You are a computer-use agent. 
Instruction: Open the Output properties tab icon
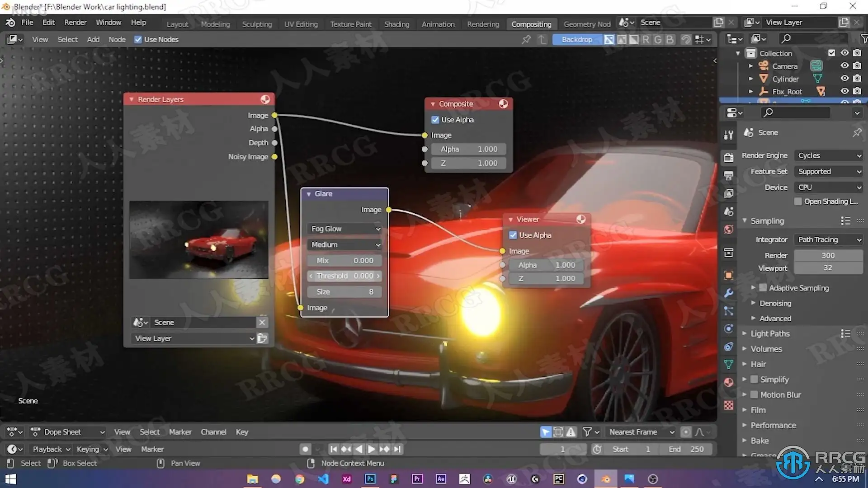click(x=728, y=176)
